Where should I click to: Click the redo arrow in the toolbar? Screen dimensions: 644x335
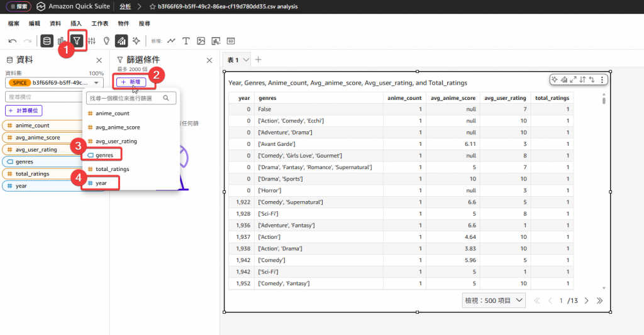pyautogui.click(x=28, y=41)
